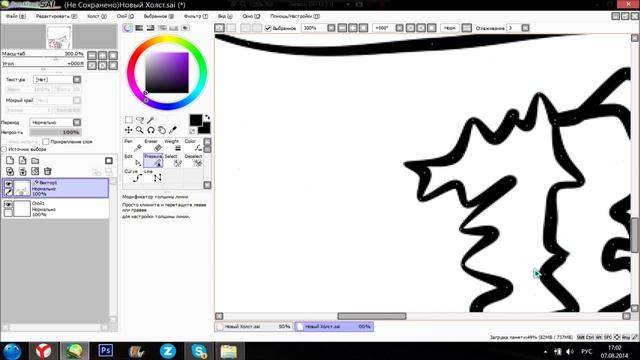
Task: Click the navigator canvas thumbnail
Action: point(59,37)
